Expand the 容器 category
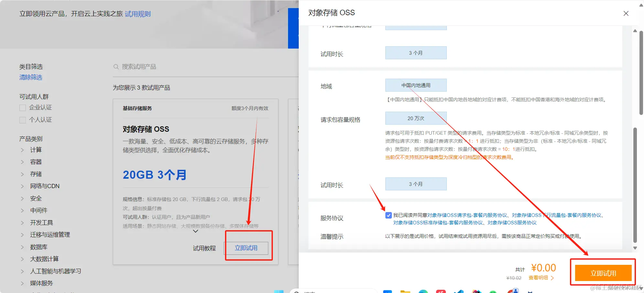 pos(22,162)
